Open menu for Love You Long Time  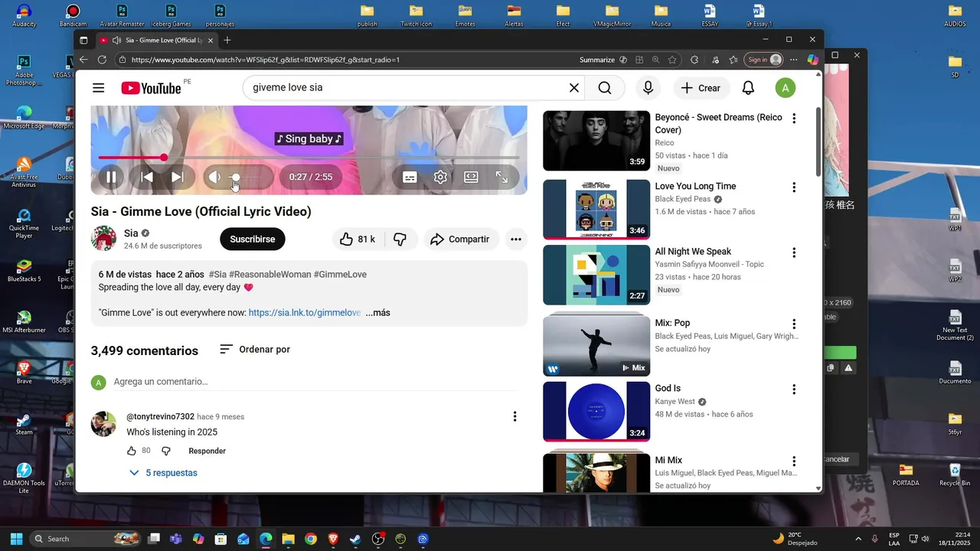[794, 187]
